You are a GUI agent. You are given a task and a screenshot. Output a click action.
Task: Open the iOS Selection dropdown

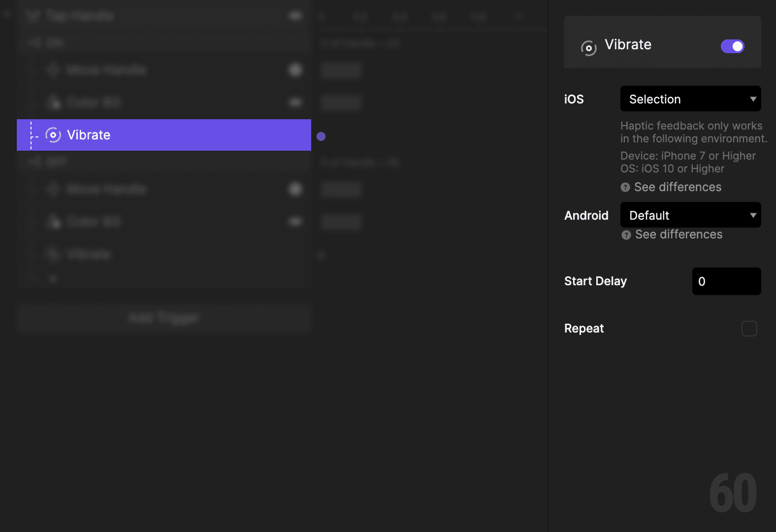click(690, 99)
